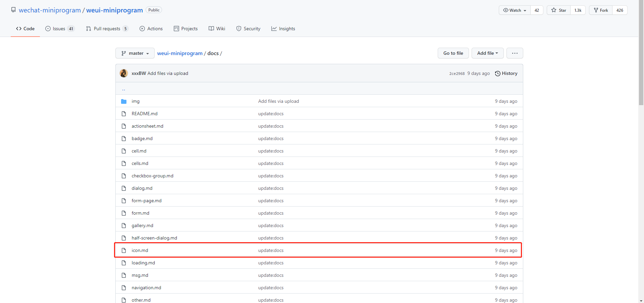644x303 pixels.
Task: Click the file icon next to form-page.md
Action: [124, 201]
